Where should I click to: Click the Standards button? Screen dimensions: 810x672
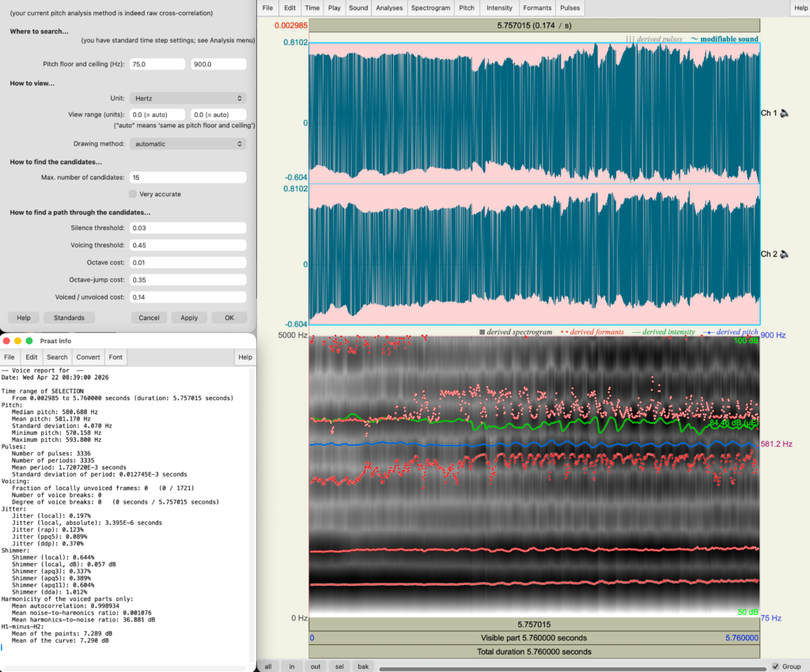[69, 318]
